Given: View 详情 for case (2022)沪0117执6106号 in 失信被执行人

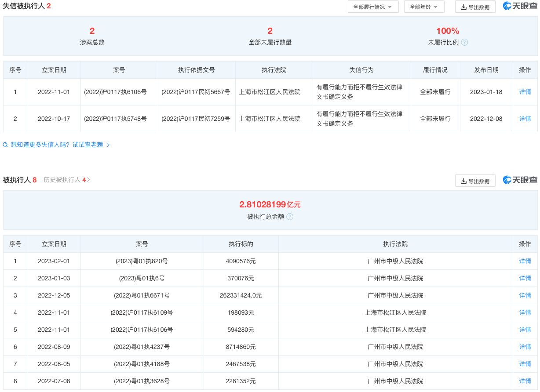Looking at the screenshot, I should [x=525, y=92].
